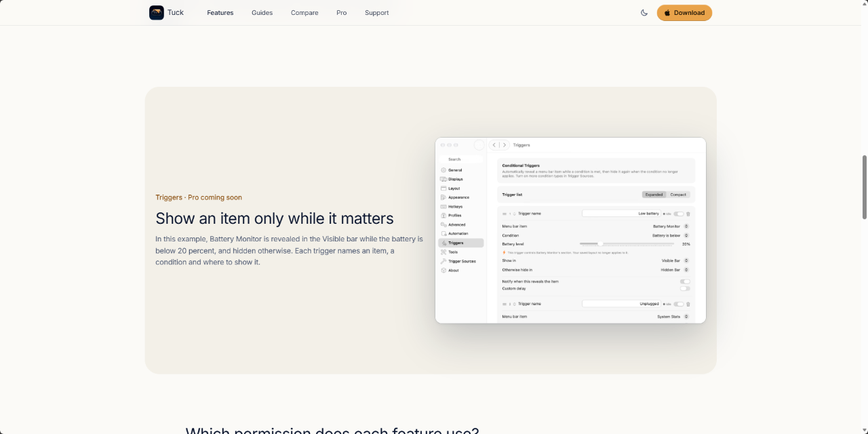
Task: Select Expanded trigger list view
Action: (654, 195)
